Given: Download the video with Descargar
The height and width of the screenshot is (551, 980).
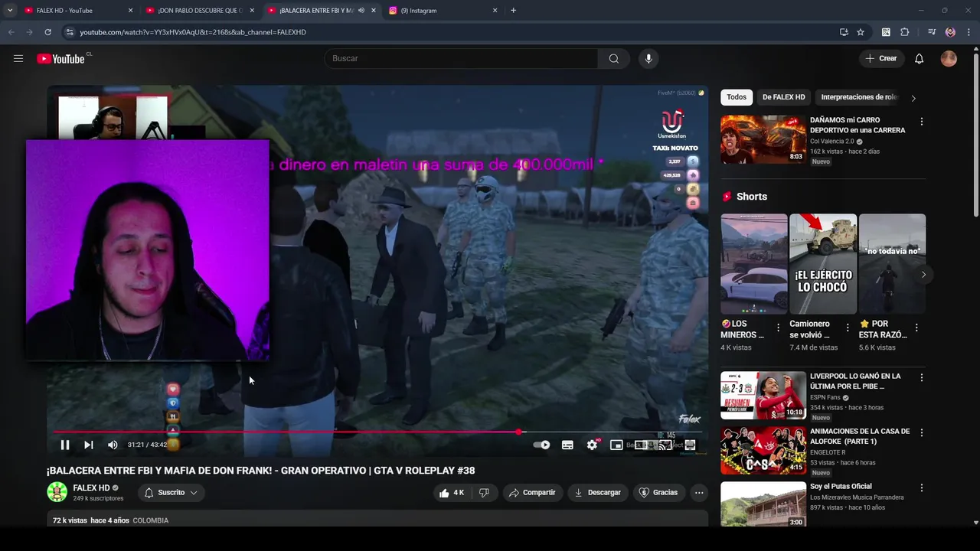Looking at the screenshot, I should coord(597,493).
